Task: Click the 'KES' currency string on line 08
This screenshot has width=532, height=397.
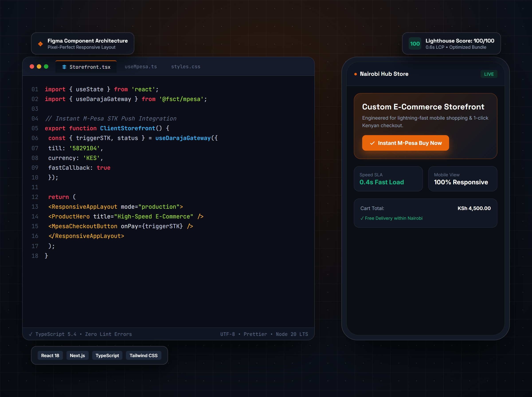Action: 91,158
